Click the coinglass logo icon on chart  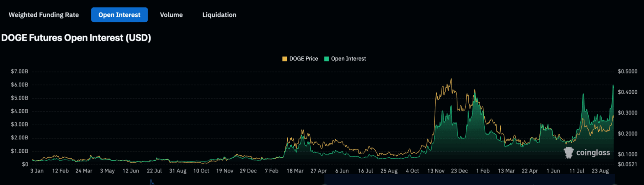coord(569,153)
